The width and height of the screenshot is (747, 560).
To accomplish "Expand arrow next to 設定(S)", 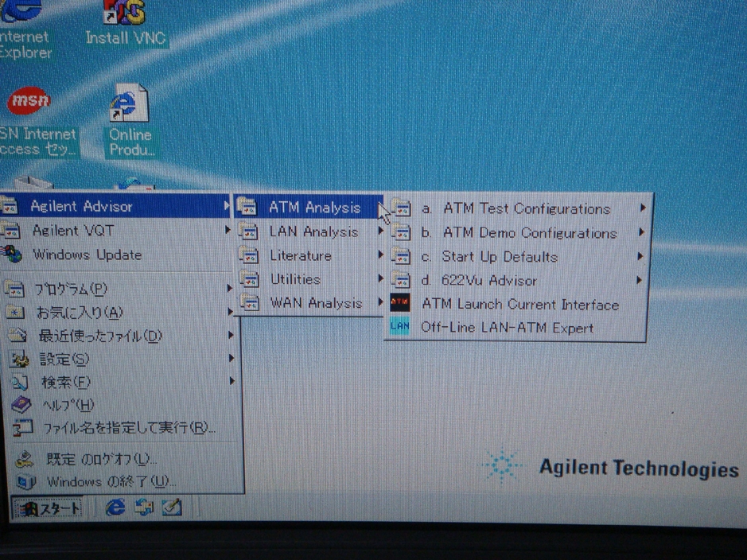I will 231,358.
